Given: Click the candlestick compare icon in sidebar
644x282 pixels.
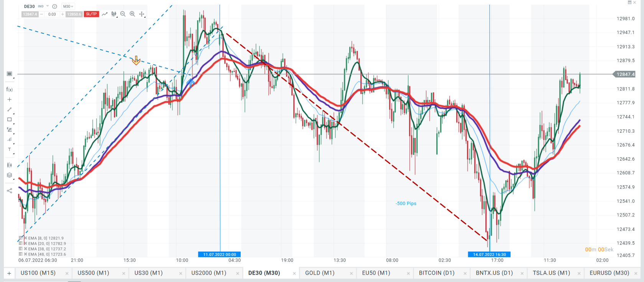Looking at the screenshot, I should coord(10,165).
